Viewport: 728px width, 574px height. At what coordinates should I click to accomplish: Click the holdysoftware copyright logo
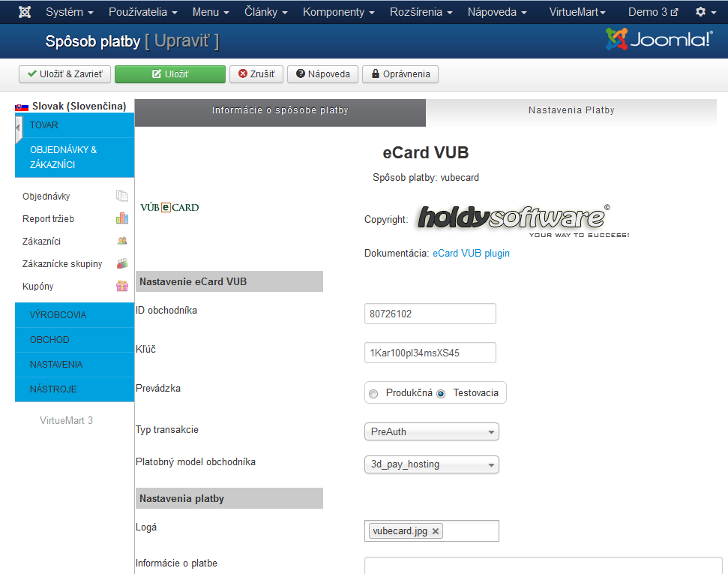click(x=523, y=221)
